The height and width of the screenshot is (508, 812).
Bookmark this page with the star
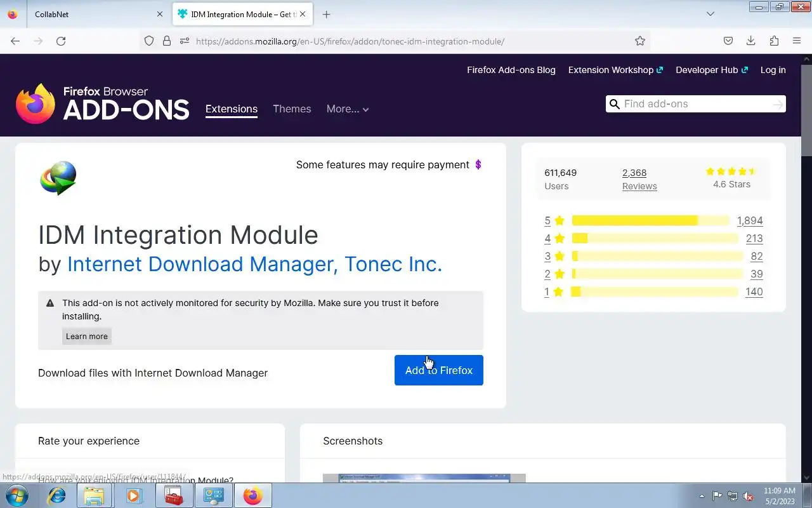[640, 41]
